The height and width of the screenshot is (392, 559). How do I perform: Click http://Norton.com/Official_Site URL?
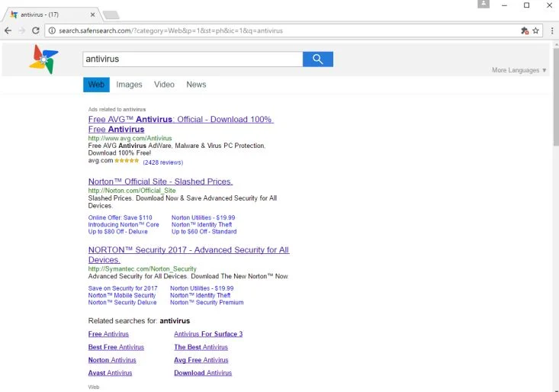[x=132, y=191]
